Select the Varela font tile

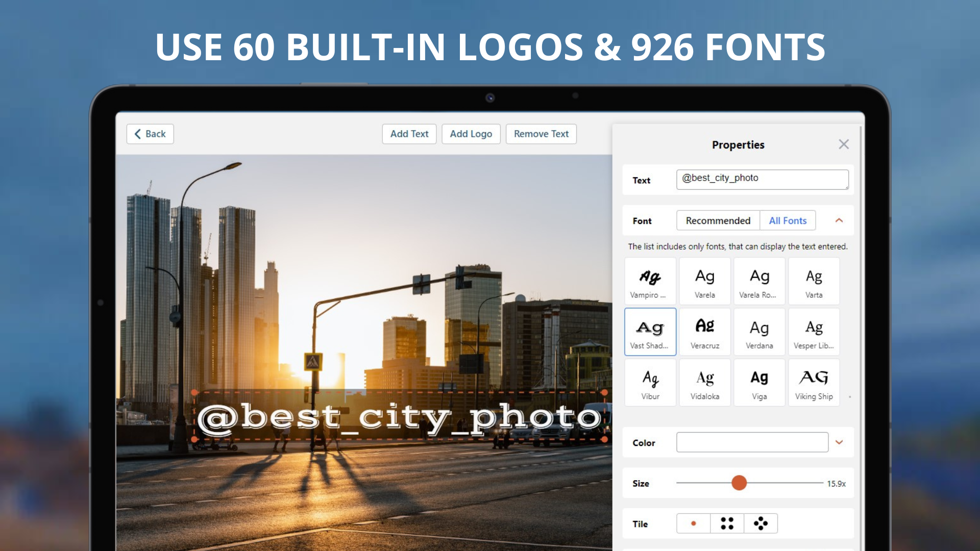click(x=705, y=281)
